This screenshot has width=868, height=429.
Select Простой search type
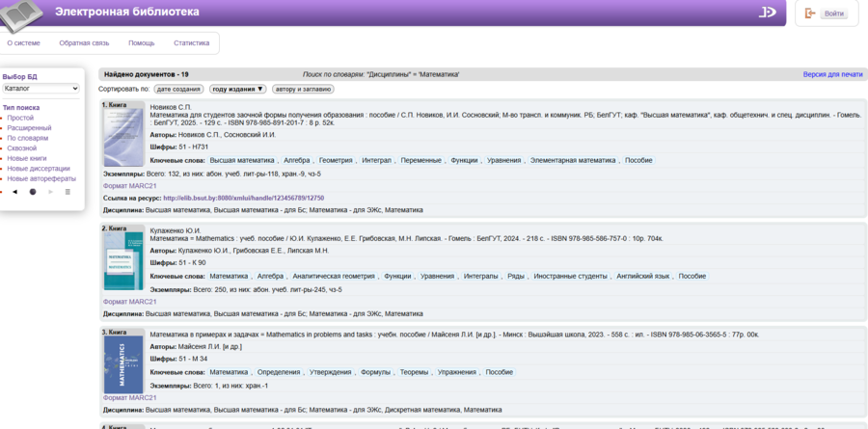[x=20, y=118]
